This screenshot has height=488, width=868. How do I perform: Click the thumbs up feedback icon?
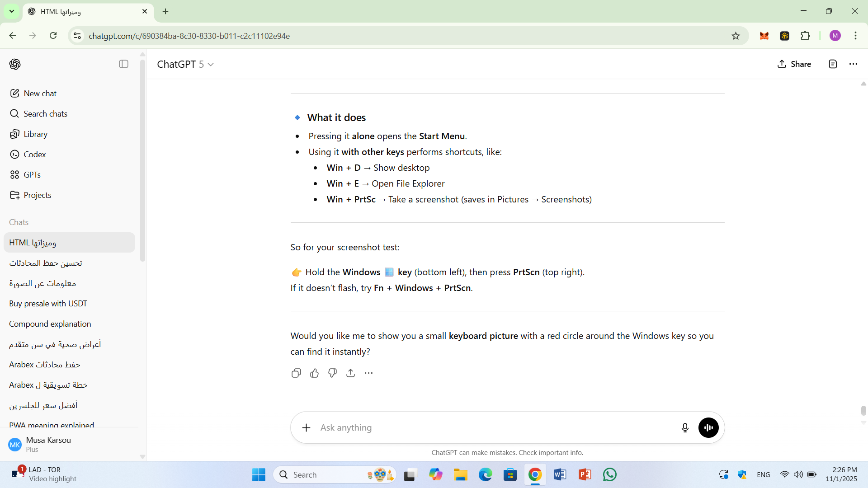tap(315, 373)
